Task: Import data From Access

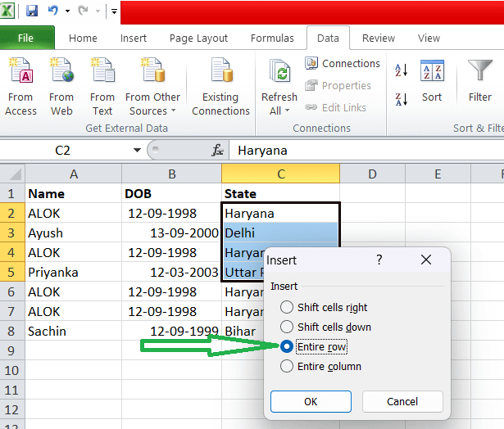Action: (20, 87)
